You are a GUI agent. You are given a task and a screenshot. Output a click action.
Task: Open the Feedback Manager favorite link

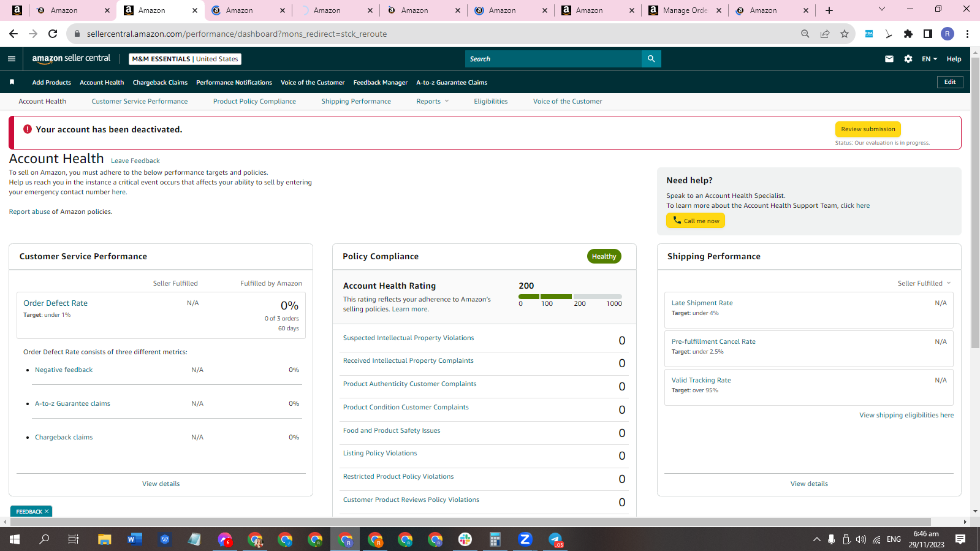pos(381,82)
